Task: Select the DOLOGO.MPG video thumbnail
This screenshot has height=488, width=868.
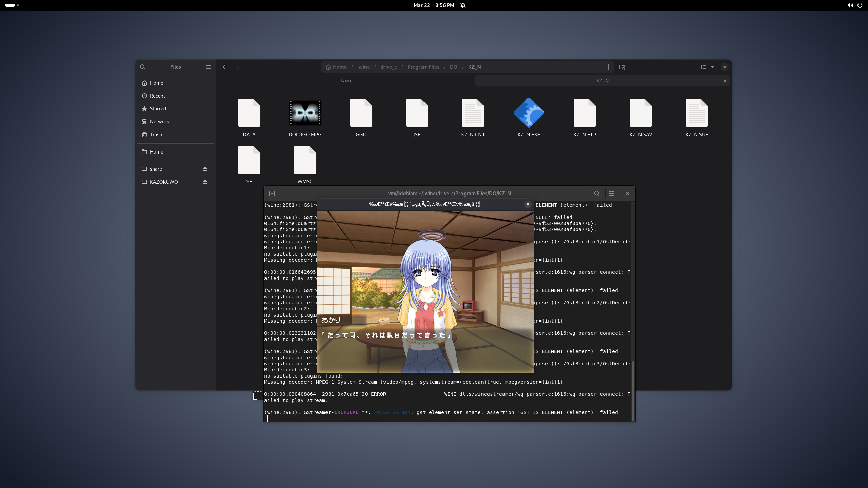Action: click(x=305, y=113)
